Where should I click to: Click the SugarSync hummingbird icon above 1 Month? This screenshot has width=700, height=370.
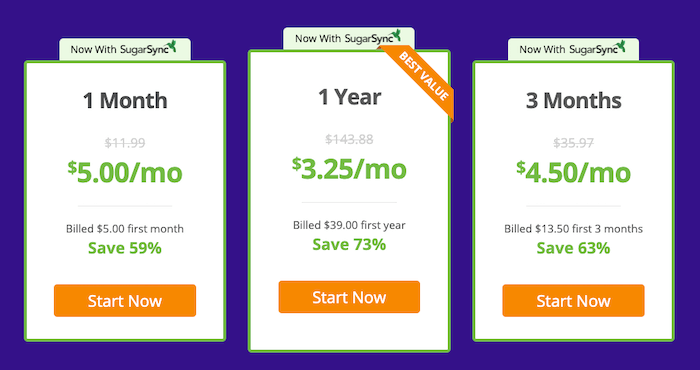(x=171, y=46)
